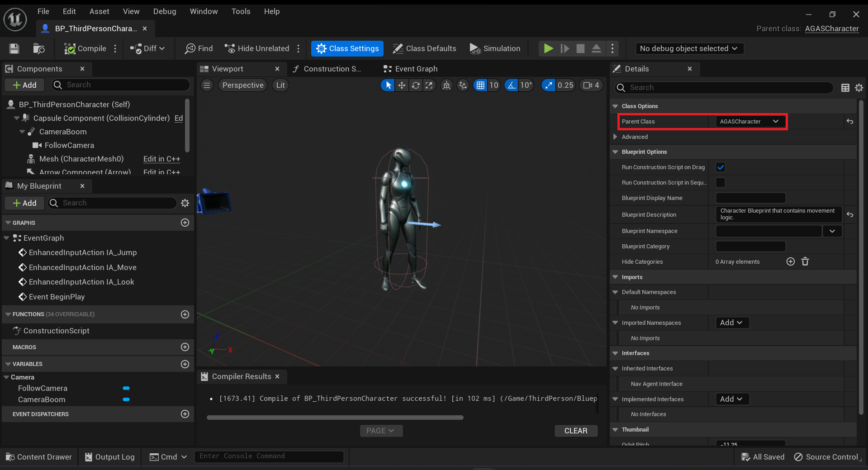
Task: Click the CLEAR button in Compiler Results
Action: (x=576, y=431)
